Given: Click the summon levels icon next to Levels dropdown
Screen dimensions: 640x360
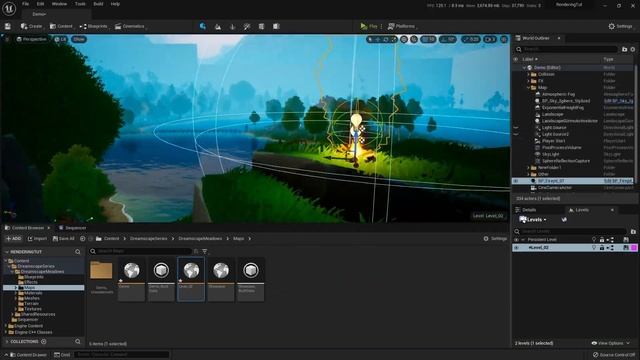Looking at the screenshot, I should pos(564,220).
